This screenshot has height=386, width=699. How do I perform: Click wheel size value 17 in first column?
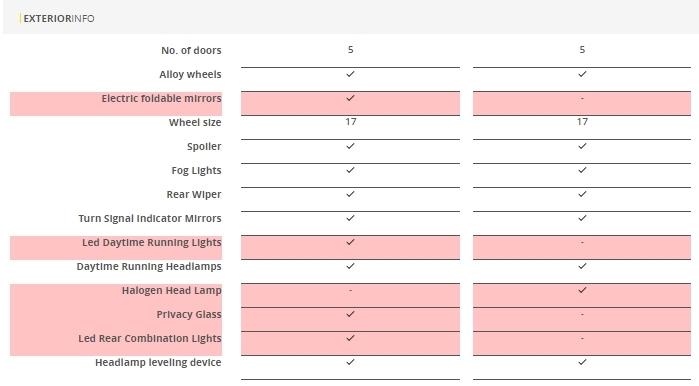pyautogui.click(x=350, y=122)
